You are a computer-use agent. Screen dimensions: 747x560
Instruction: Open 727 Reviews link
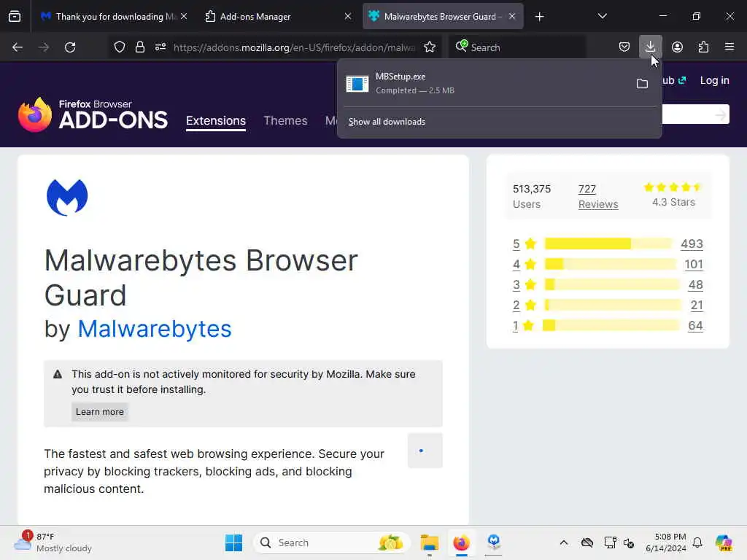coord(598,197)
